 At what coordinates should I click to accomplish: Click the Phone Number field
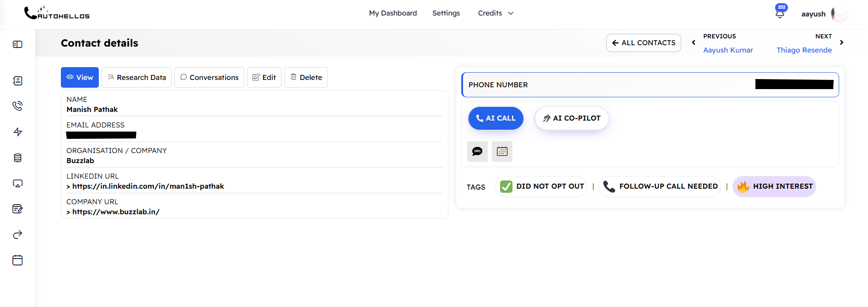pos(650,85)
